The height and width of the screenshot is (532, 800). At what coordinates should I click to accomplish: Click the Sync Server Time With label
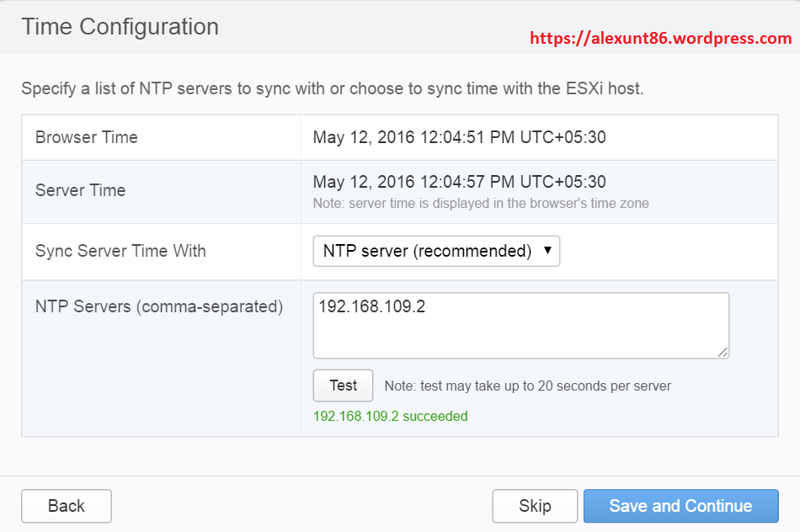(120, 251)
